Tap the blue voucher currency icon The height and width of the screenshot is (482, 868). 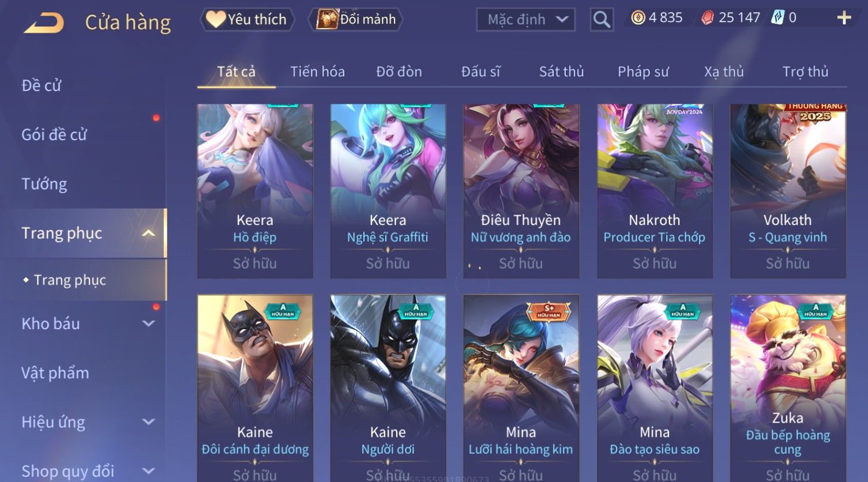(x=777, y=18)
